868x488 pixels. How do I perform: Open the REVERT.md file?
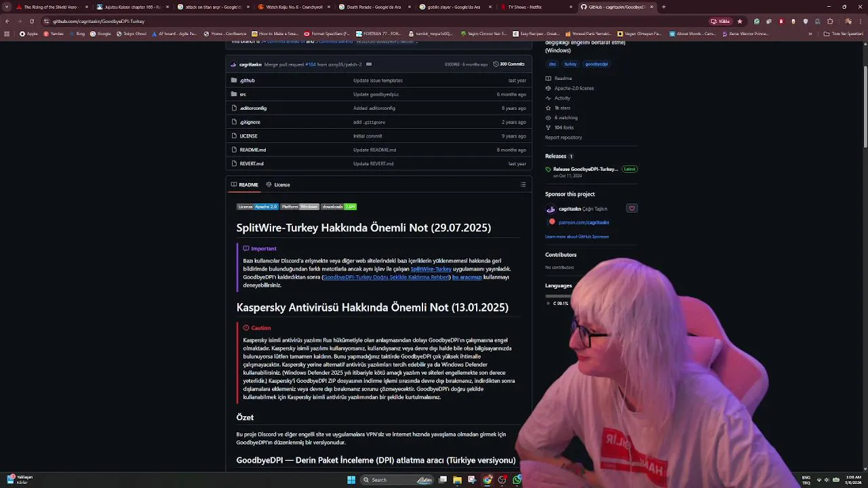pos(252,163)
